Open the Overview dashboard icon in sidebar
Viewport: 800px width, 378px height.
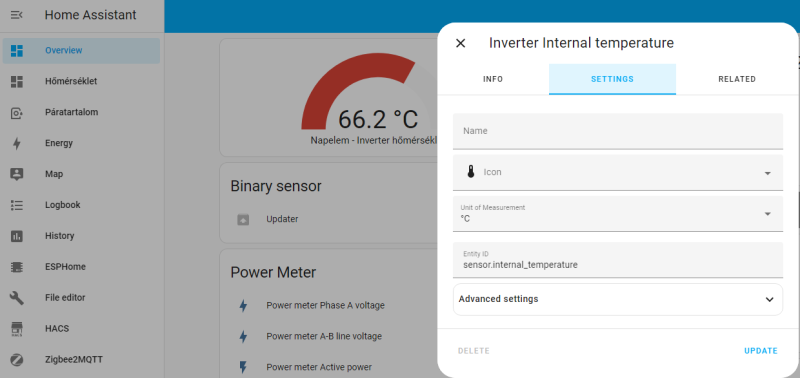(x=17, y=51)
